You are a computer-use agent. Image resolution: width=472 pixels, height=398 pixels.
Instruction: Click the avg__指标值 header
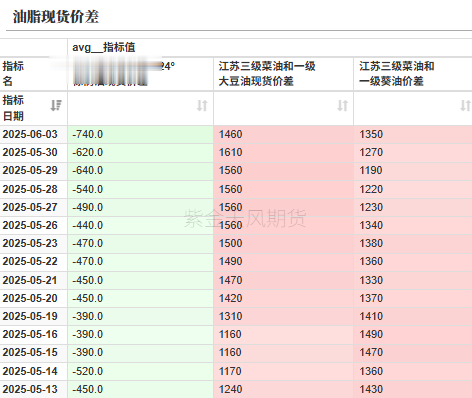click(104, 47)
